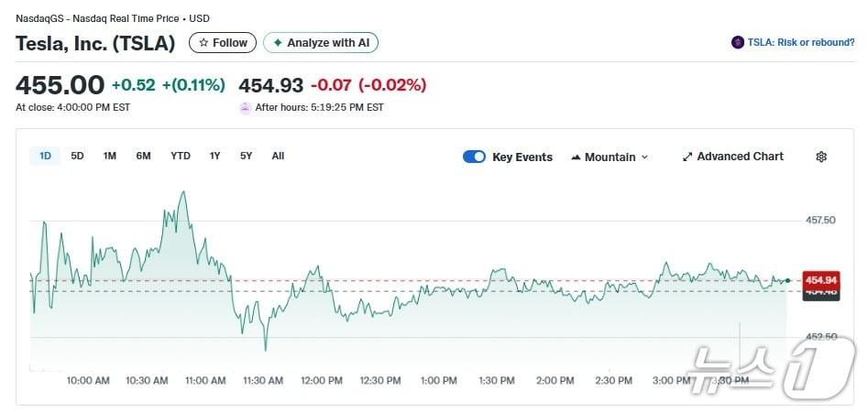Toggle the Key Events switch off

[x=474, y=157]
